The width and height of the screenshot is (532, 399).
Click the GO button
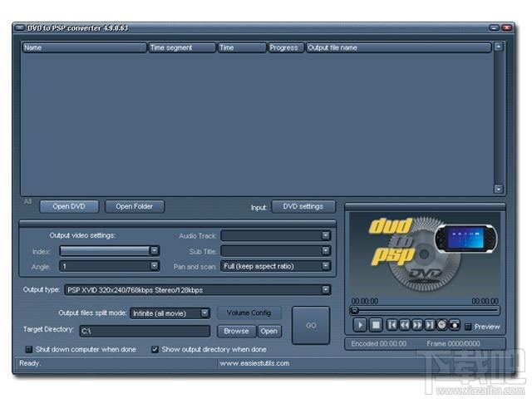tap(311, 325)
